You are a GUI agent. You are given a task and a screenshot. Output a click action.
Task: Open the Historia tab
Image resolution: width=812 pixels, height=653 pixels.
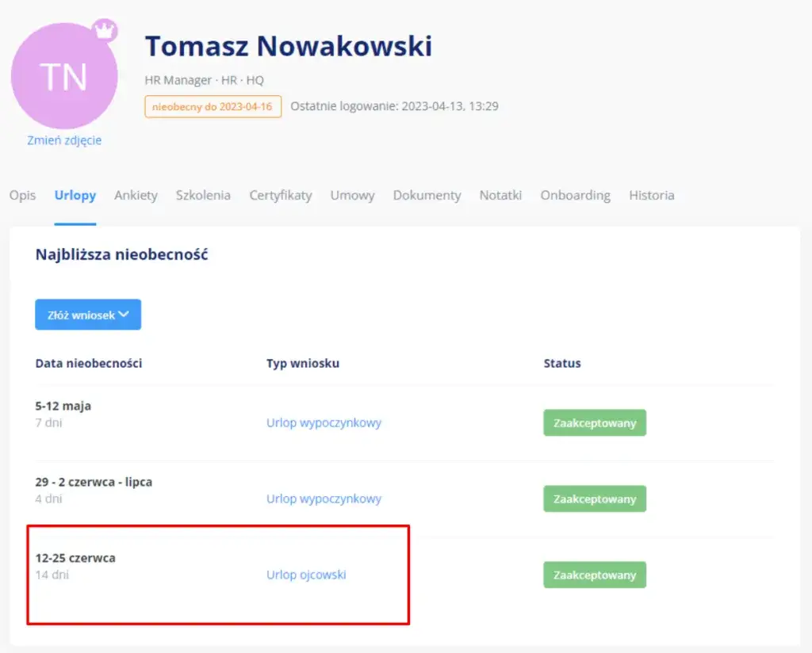point(652,195)
